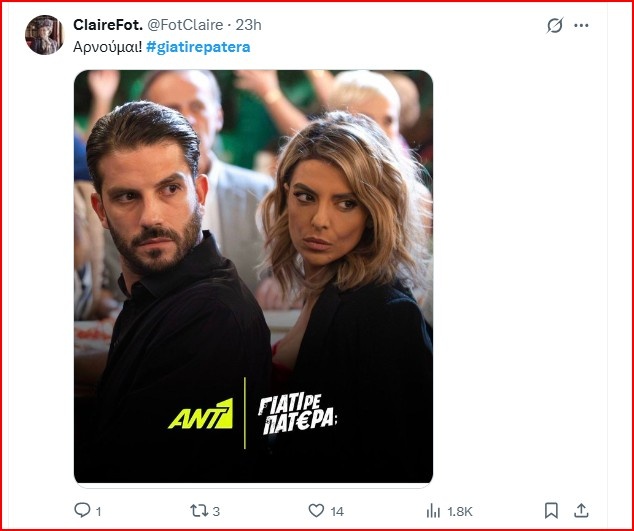The height and width of the screenshot is (531, 634).
Task: Like the tweet with the heart icon
Action: [316, 510]
